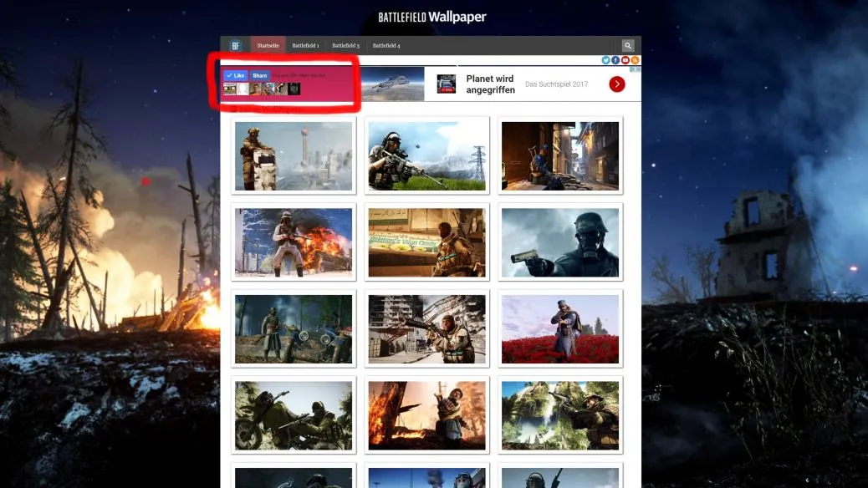Screen dimensions: 868x488
Task: Open the RSS feed icon
Action: tap(635, 60)
